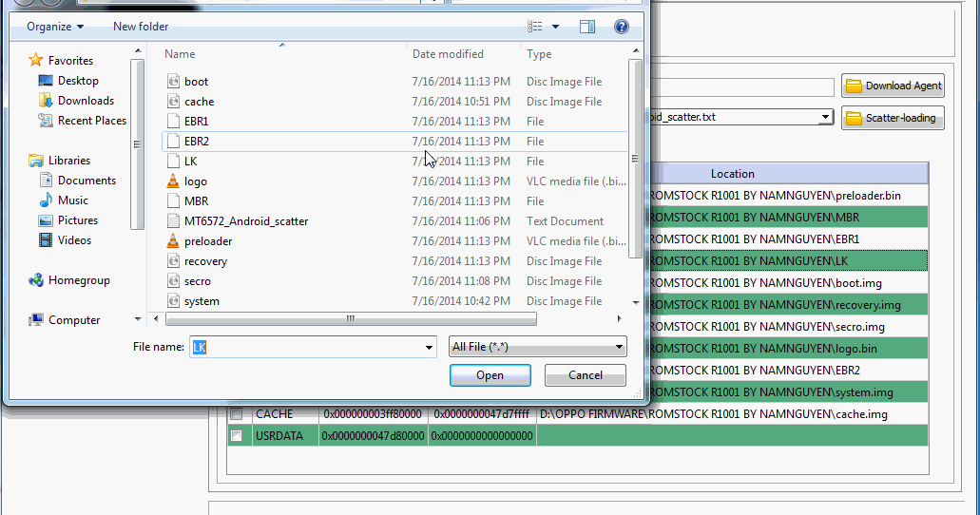Screen dimensions: 980x515
Task: Select the system.img location row
Action: pyautogui.click(x=789, y=392)
